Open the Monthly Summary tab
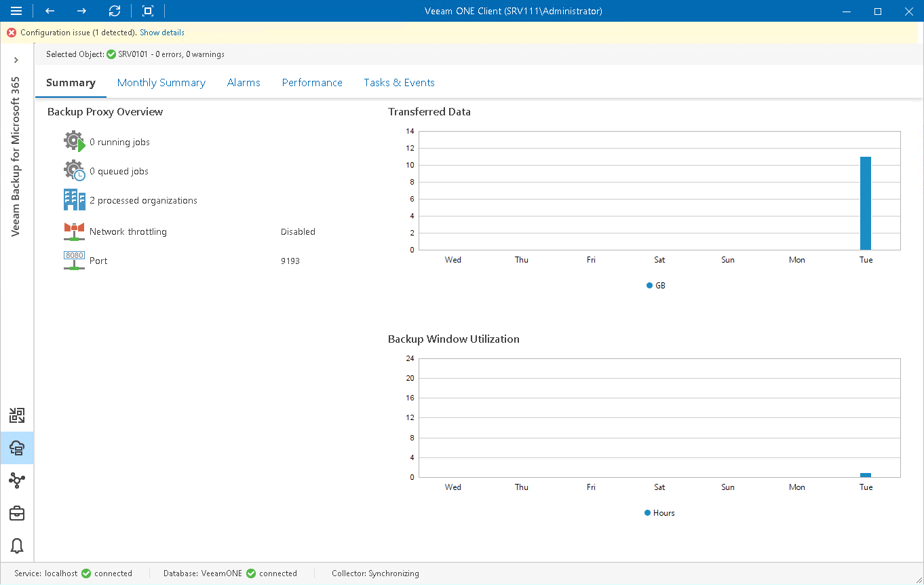The width and height of the screenshot is (924, 585). [x=161, y=83]
